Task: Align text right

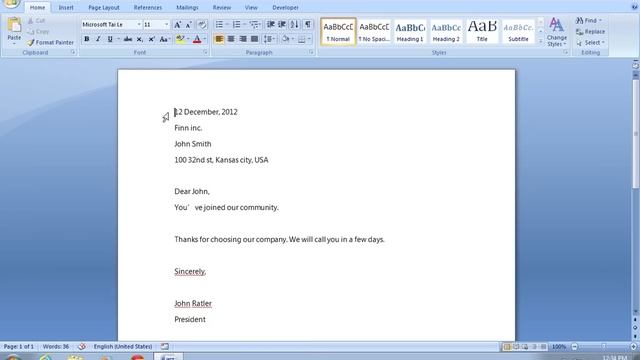Action: (x=243, y=39)
